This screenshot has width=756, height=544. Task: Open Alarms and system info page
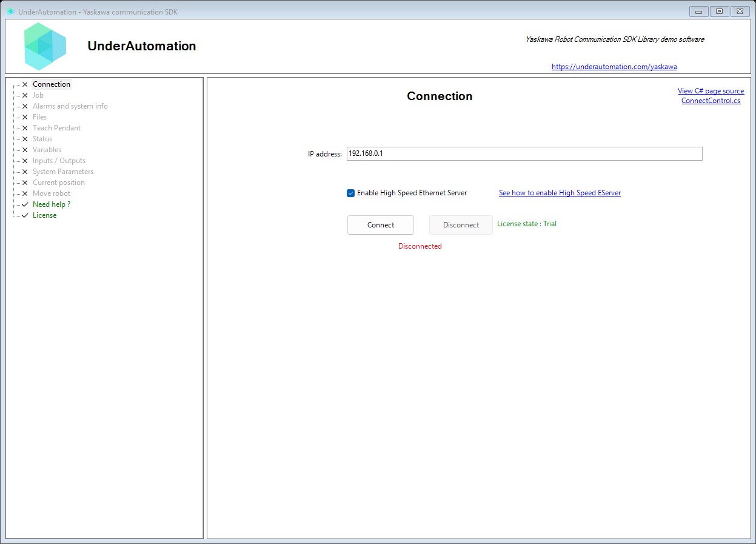coord(70,106)
